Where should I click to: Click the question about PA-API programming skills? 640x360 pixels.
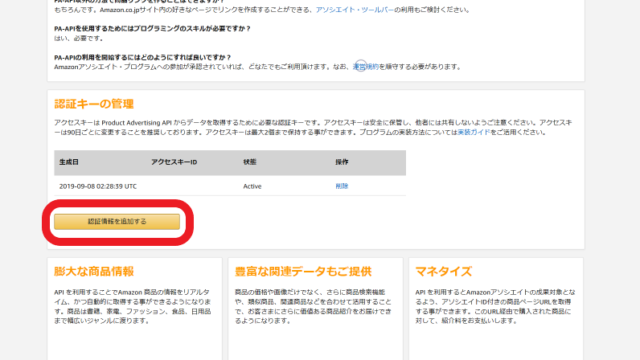[x=152, y=29]
